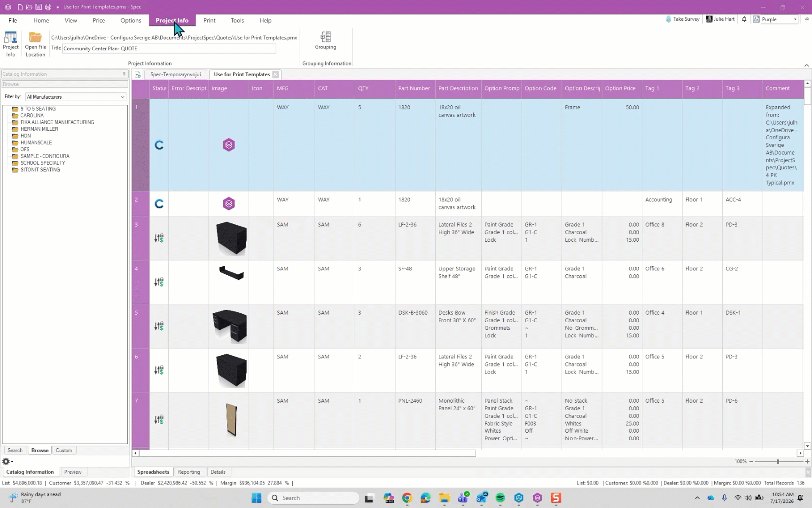The height and width of the screenshot is (508, 812).
Task: Click the Google Chrome taskbar icon
Action: tap(407, 498)
